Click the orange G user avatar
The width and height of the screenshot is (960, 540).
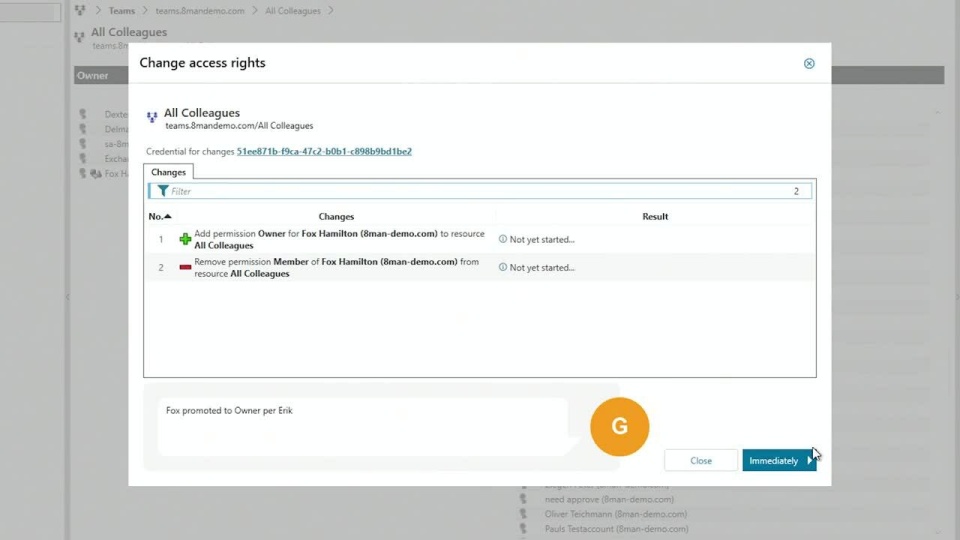[x=619, y=427]
